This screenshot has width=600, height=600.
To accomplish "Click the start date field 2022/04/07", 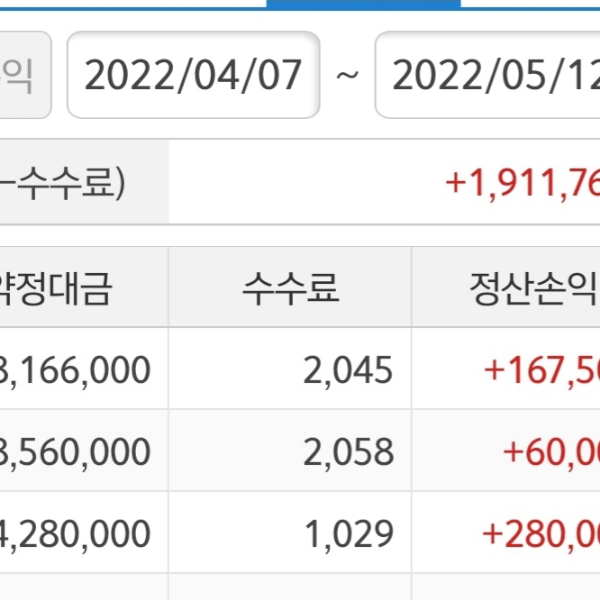I will pos(193,76).
